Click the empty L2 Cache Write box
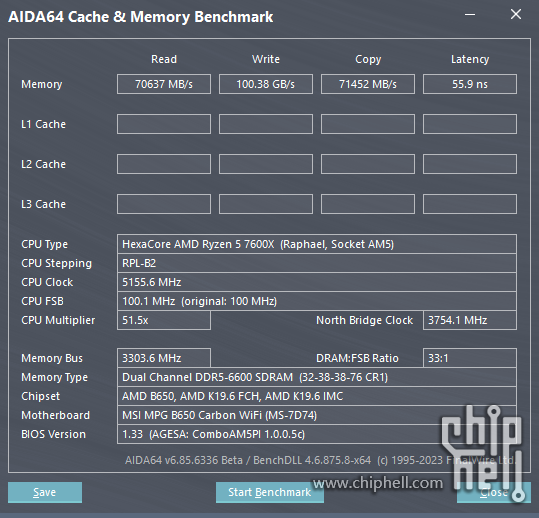The height and width of the screenshot is (518, 539). click(x=266, y=164)
